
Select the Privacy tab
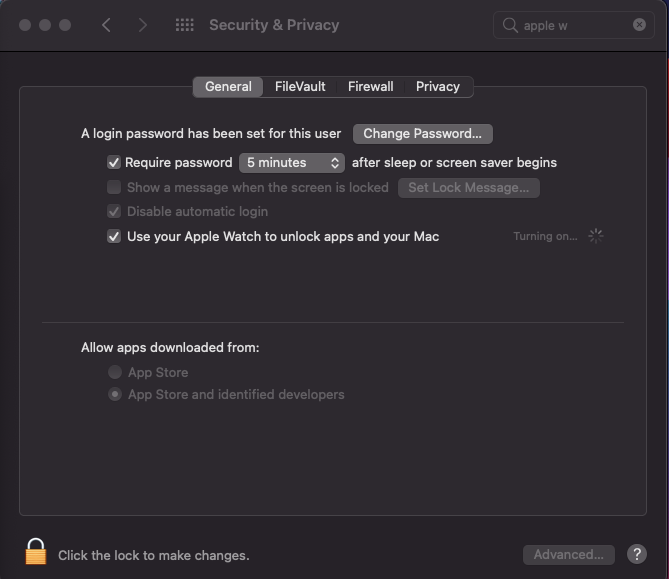coord(437,87)
